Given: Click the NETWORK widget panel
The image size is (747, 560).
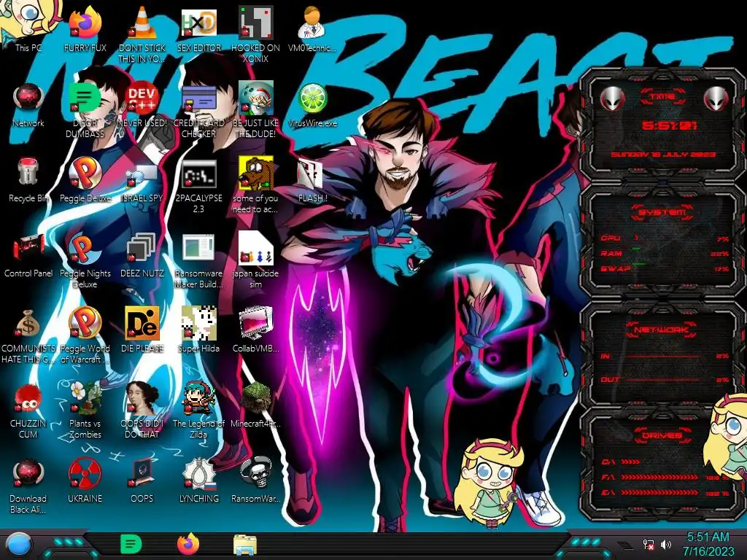Looking at the screenshot, I should click(x=662, y=355).
